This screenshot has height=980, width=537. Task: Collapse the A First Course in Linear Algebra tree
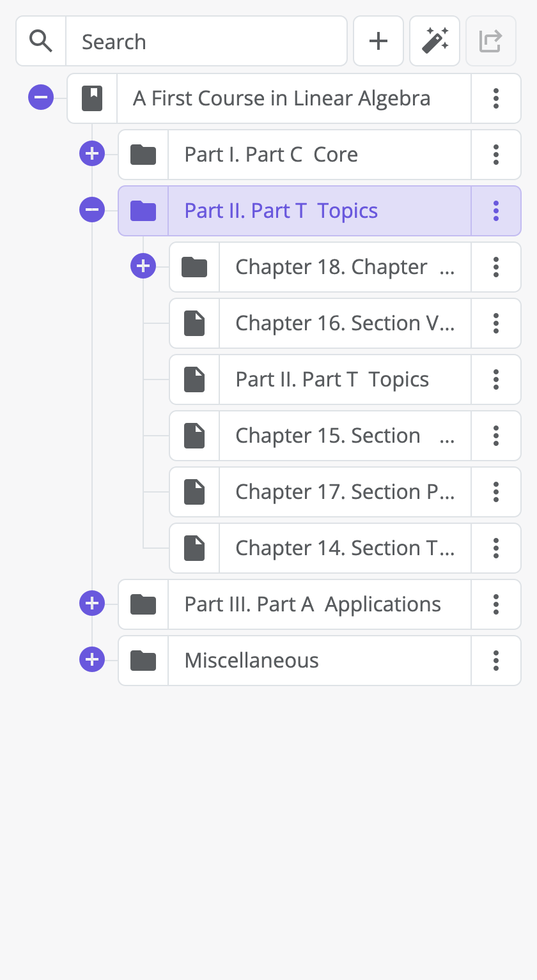pyautogui.click(x=41, y=98)
